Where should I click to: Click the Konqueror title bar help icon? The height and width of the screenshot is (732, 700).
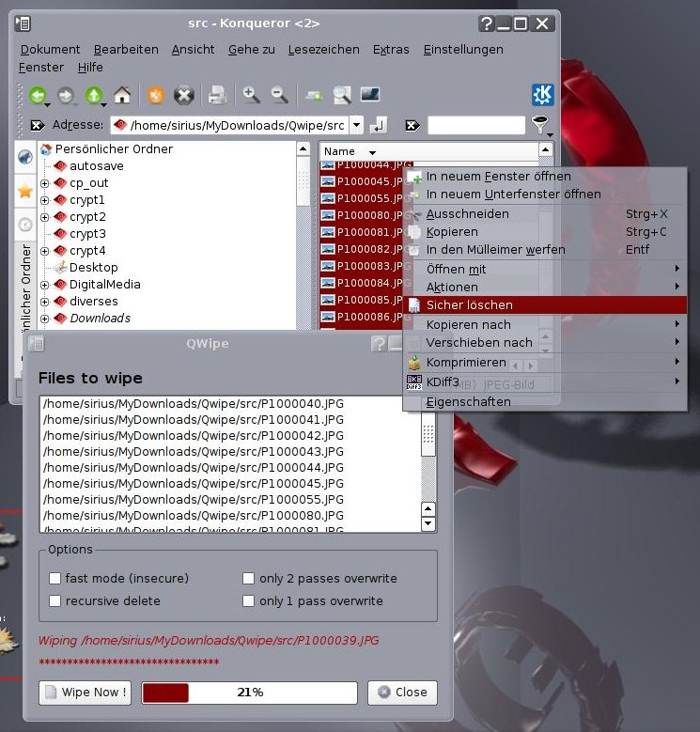pos(487,23)
